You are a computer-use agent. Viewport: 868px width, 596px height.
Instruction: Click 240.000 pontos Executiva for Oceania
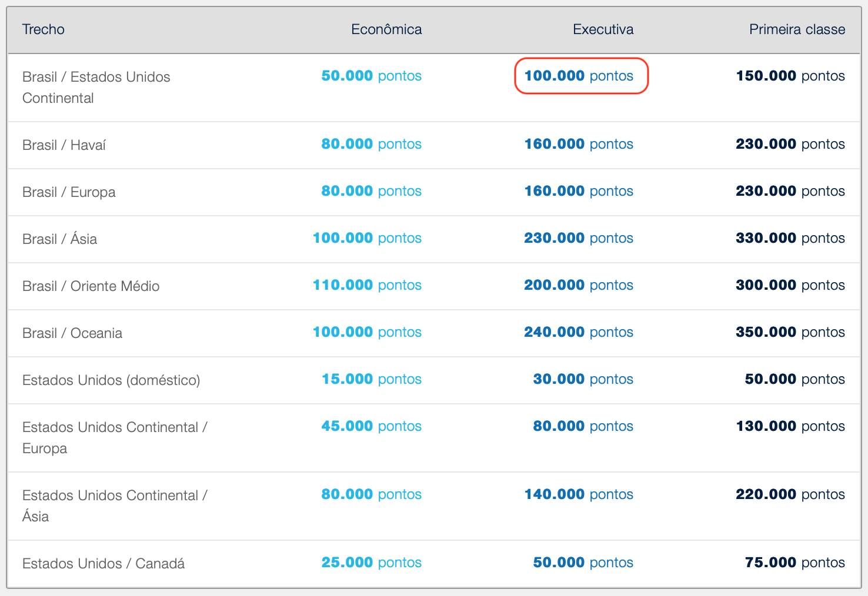(x=579, y=332)
